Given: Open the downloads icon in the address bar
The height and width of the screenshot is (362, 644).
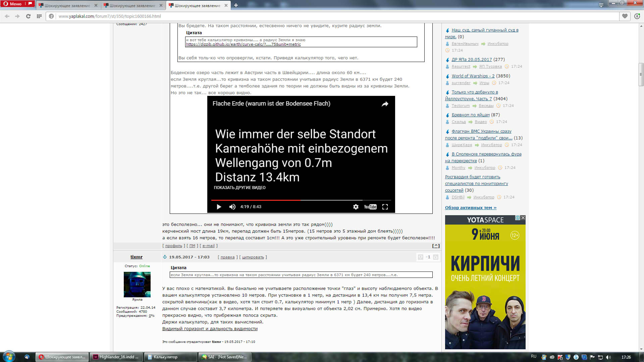Looking at the screenshot, I should pyautogui.click(x=637, y=16).
